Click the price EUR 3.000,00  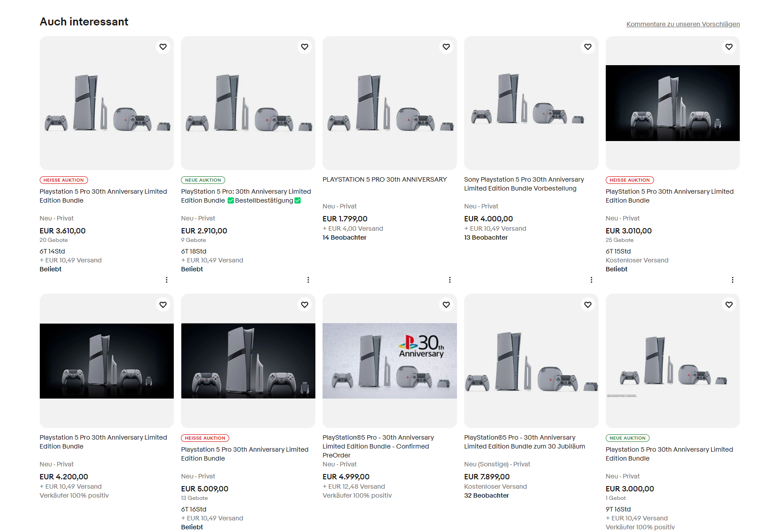(x=630, y=489)
